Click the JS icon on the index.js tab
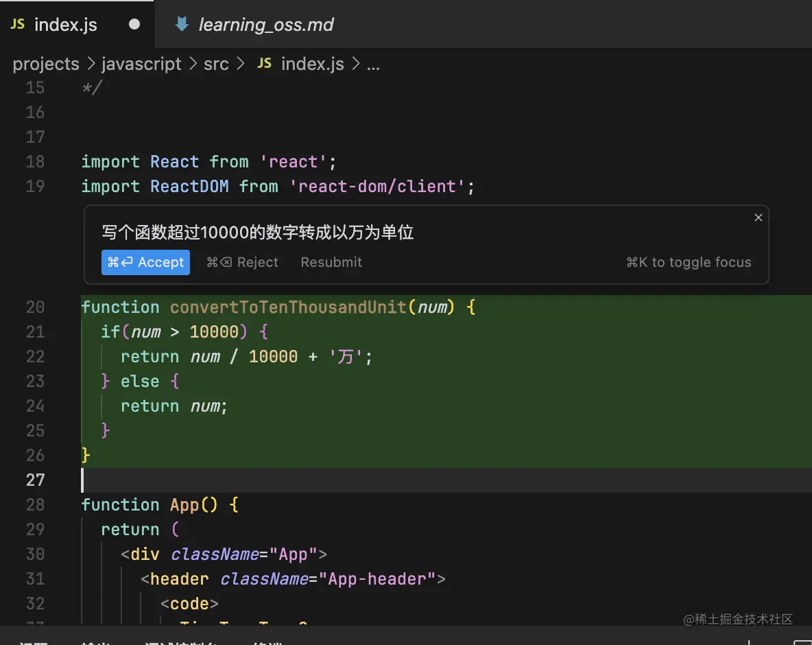 (17, 24)
